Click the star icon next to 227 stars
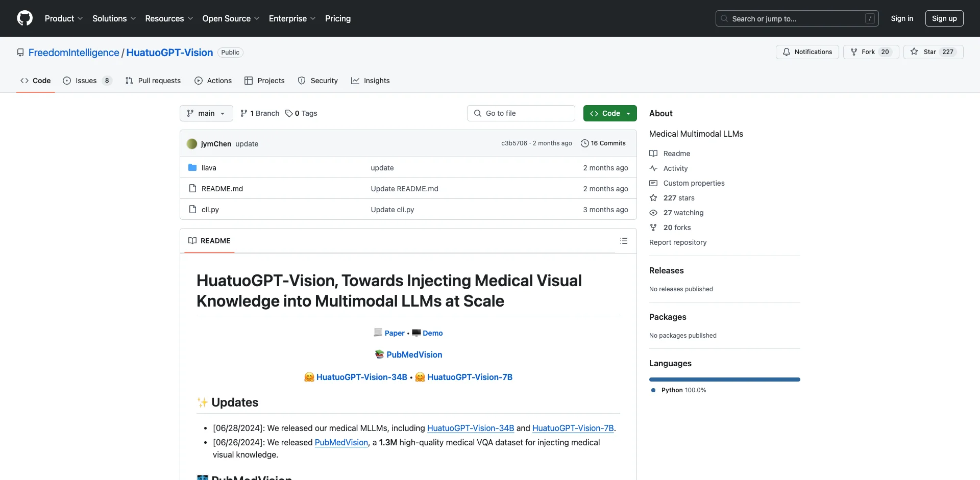Screen dimensions: 980x480 (653, 198)
